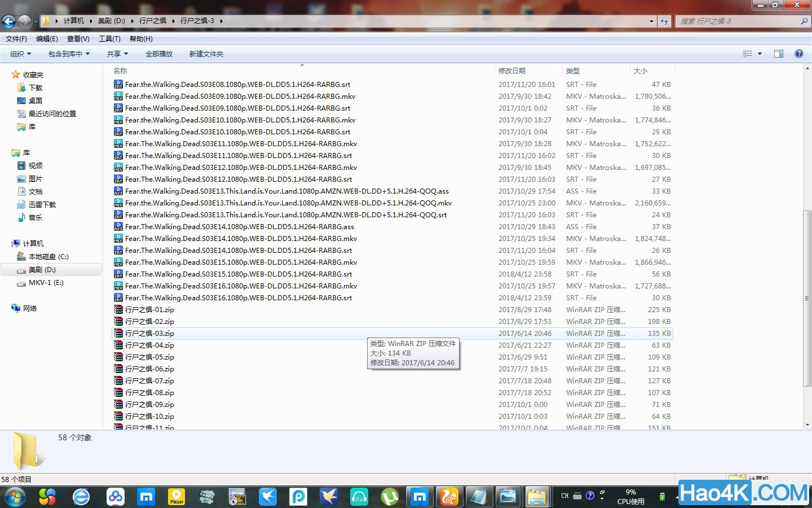Click the Forward navigation arrow
812x508 pixels.
(24, 21)
